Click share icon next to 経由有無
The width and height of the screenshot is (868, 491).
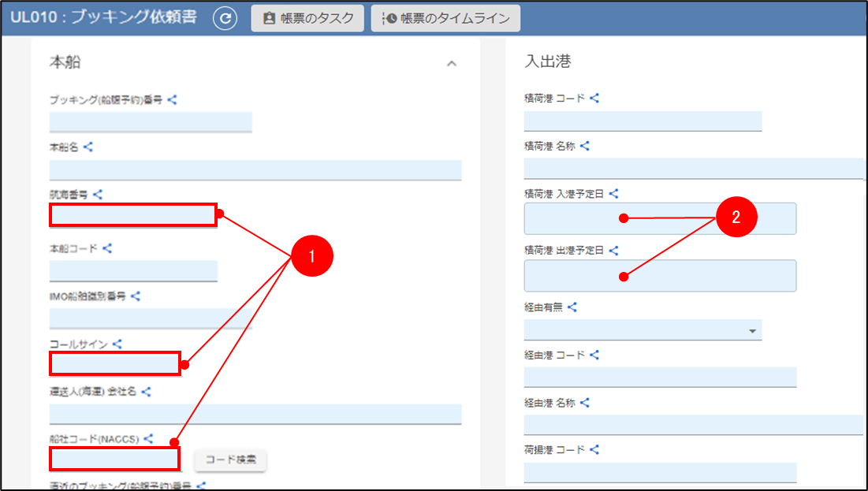click(x=572, y=307)
